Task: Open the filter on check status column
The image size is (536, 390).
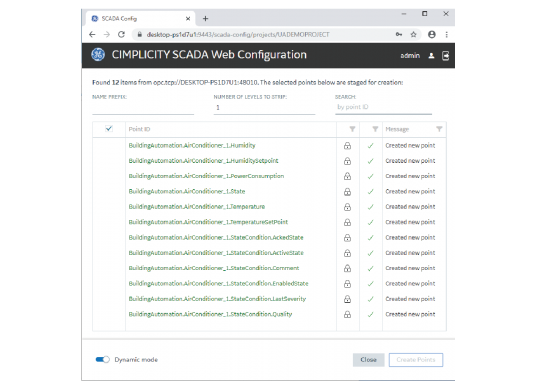Action: click(x=375, y=129)
